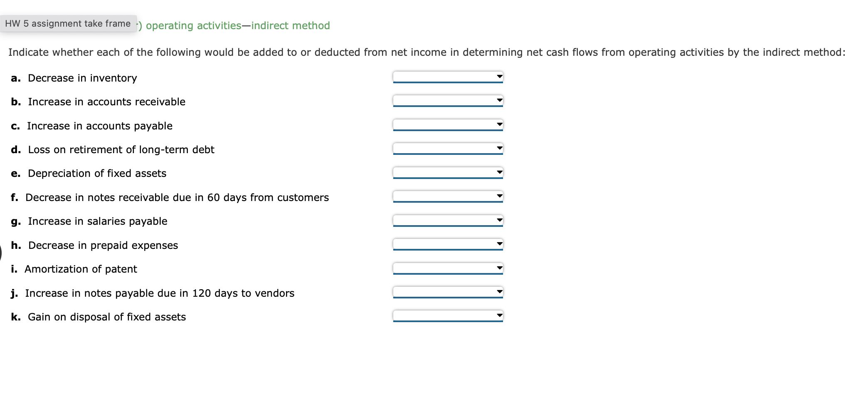Viewport: 868px width, 412px height.
Task: Click the dropdown arrow for item h
Action: coord(499,243)
